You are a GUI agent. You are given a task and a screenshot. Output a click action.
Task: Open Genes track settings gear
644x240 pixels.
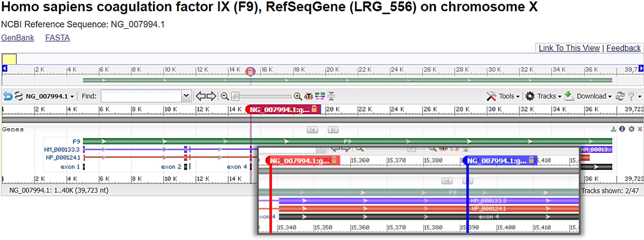pyautogui.click(x=631, y=129)
